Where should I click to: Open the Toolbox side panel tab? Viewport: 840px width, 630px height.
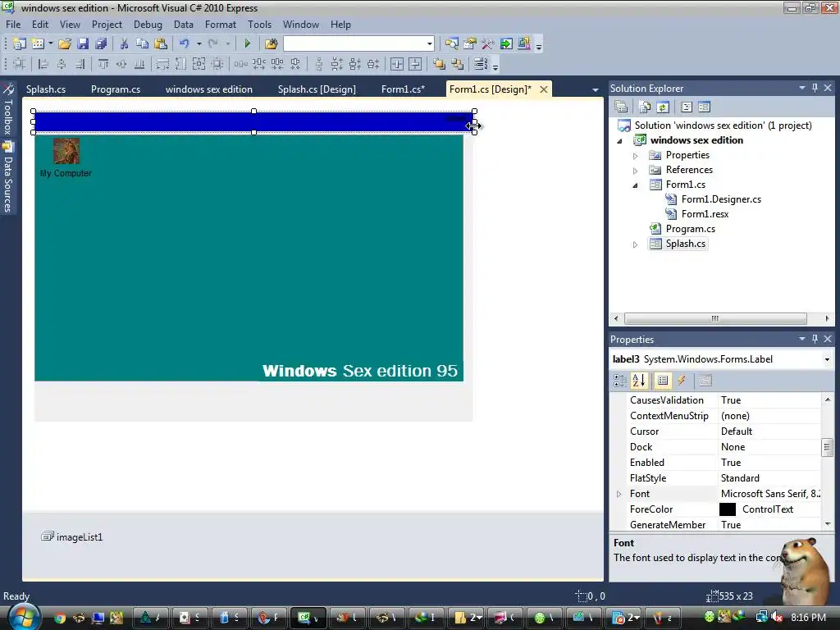click(x=8, y=109)
